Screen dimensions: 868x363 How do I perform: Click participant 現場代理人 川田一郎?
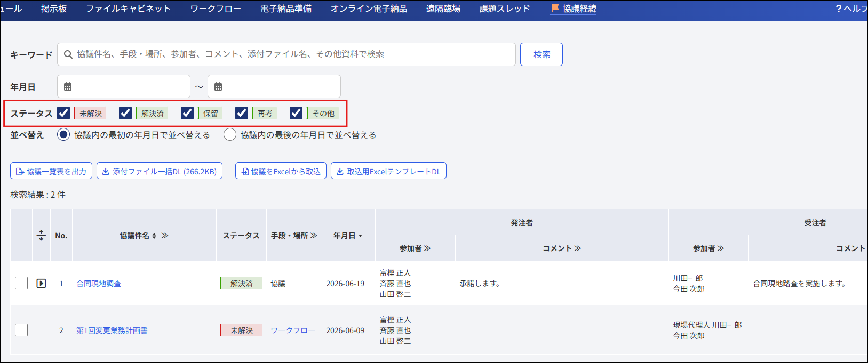707,325
